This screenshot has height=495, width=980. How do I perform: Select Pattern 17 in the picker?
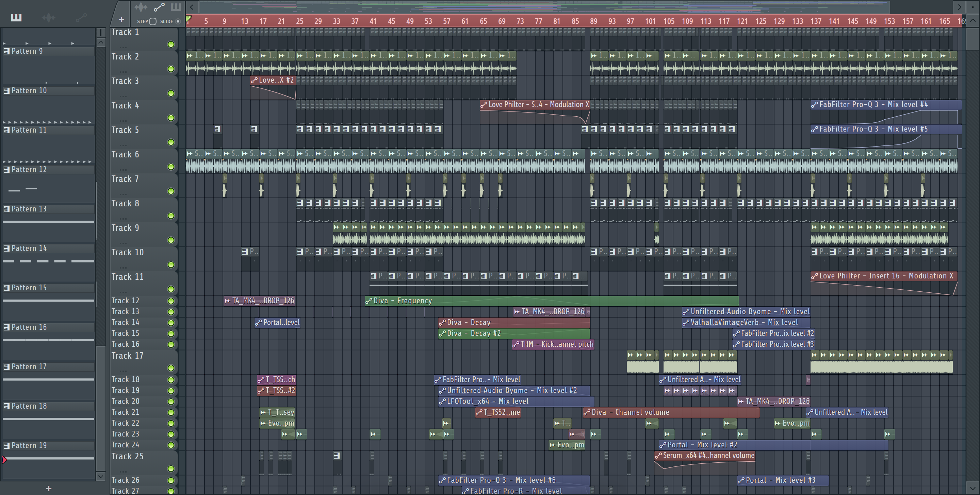tap(48, 367)
